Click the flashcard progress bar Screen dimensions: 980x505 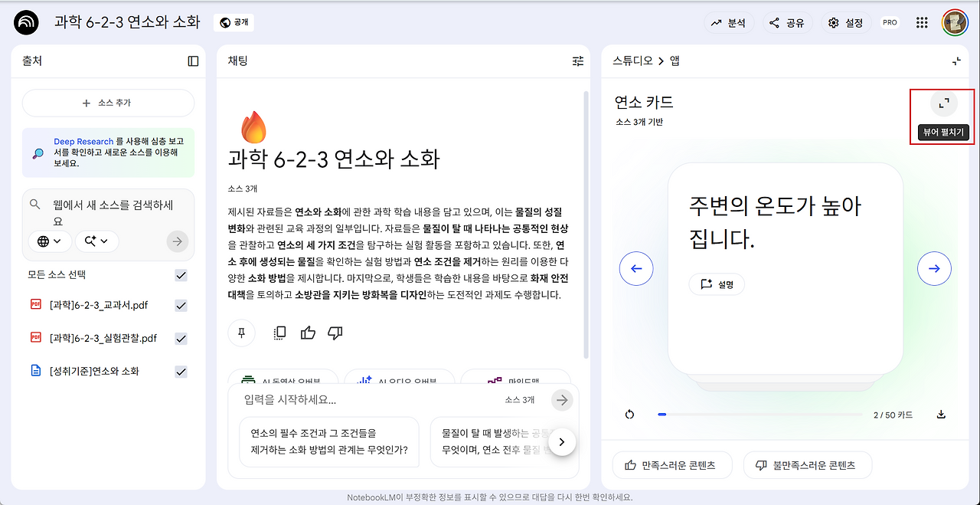pos(759,415)
